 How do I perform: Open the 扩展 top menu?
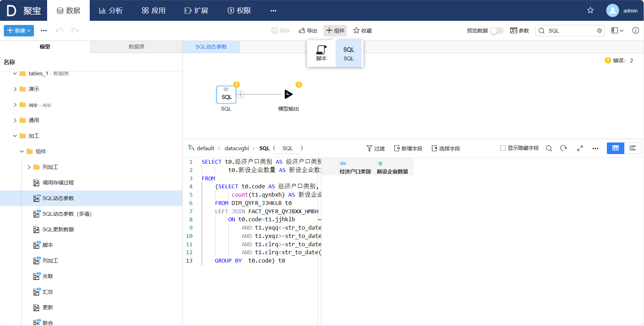(x=196, y=10)
